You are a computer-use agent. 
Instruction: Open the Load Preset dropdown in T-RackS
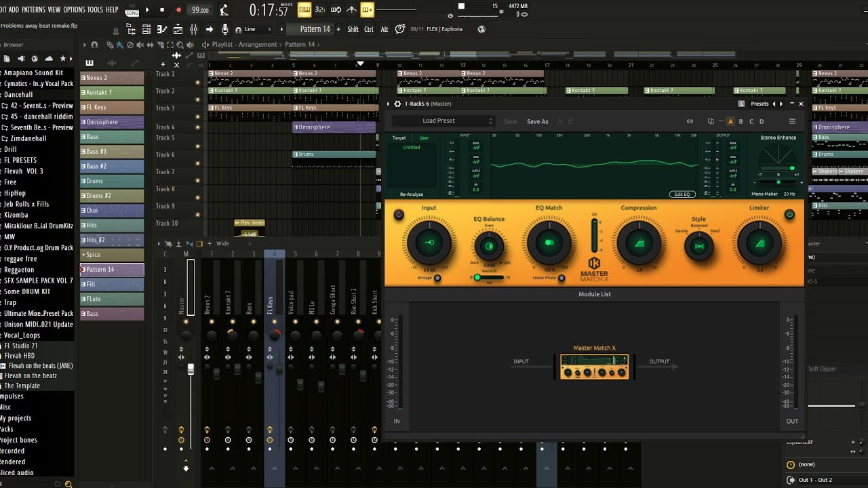pos(443,121)
